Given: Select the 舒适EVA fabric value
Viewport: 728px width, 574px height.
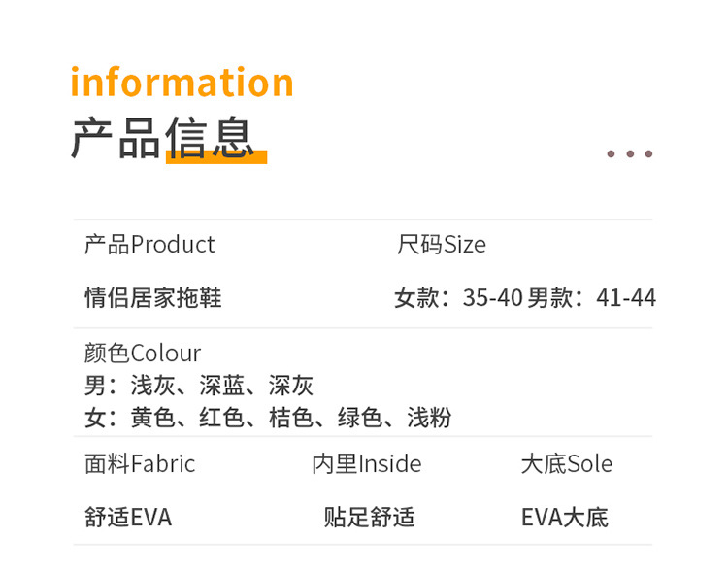Looking at the screenshot, I should [128, 517].
